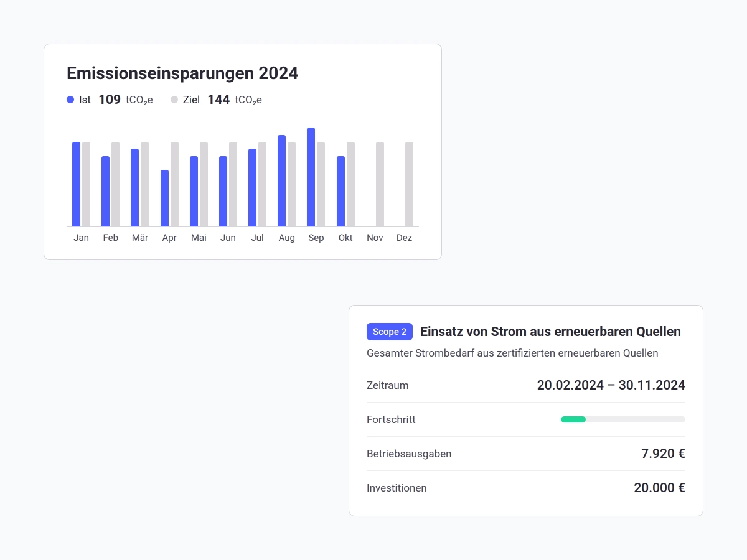Click the gray Nov target bar
The height and width of the screenshot is (560, 747).
tap(380, 184)
